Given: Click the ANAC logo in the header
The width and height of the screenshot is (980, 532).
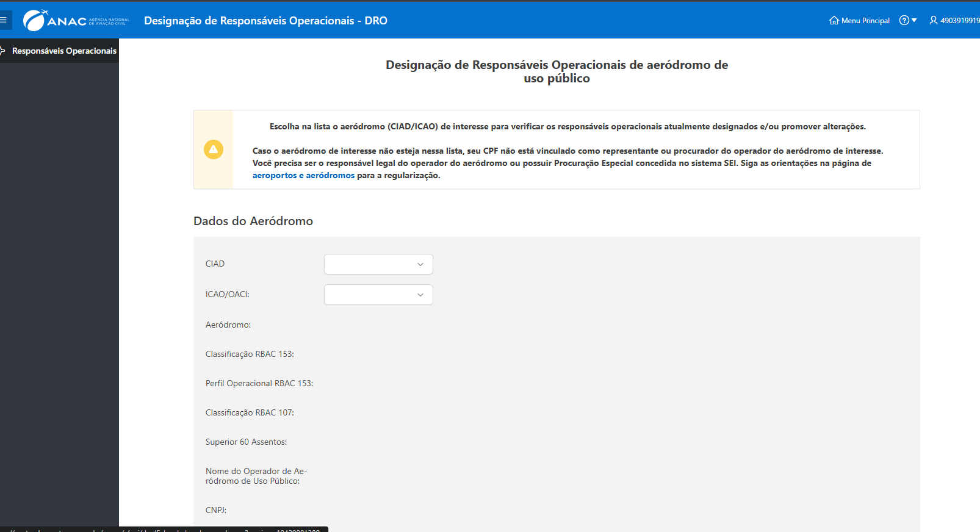Looking at the screenshot, I should (x=76, y=21).
